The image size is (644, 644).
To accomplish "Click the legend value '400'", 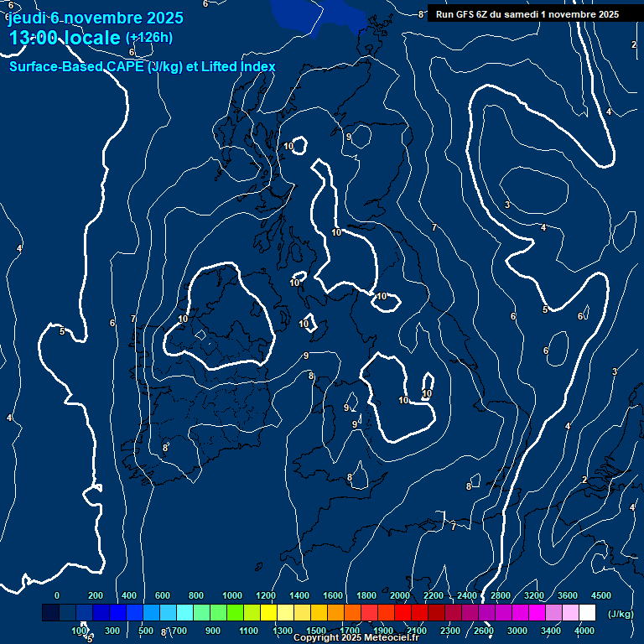I will click(x=129, y=595).
